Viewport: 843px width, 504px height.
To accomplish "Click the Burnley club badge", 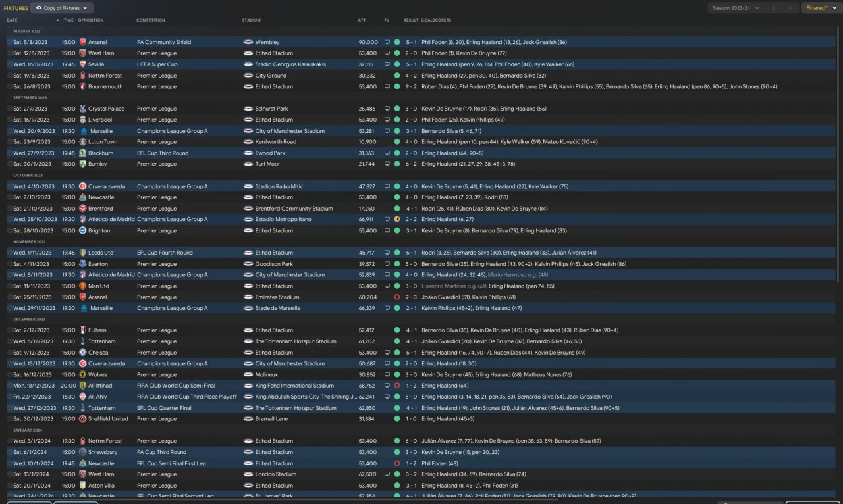I will 82,164.
